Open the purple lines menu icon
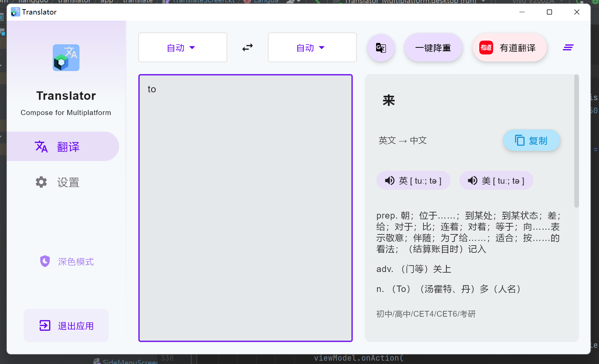599x364 pixels. tap(568, 48)
